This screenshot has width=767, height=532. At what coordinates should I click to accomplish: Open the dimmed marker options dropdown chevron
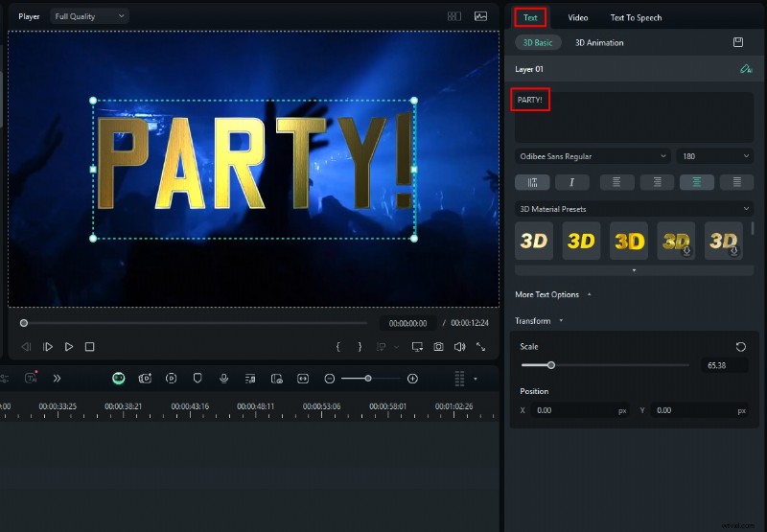[397, 347]
